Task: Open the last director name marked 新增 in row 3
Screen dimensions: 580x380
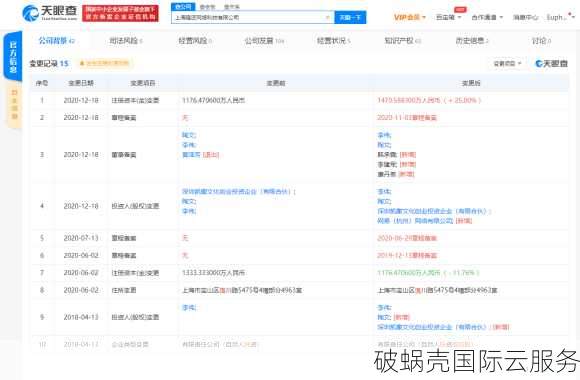Action: click(386, 174)
